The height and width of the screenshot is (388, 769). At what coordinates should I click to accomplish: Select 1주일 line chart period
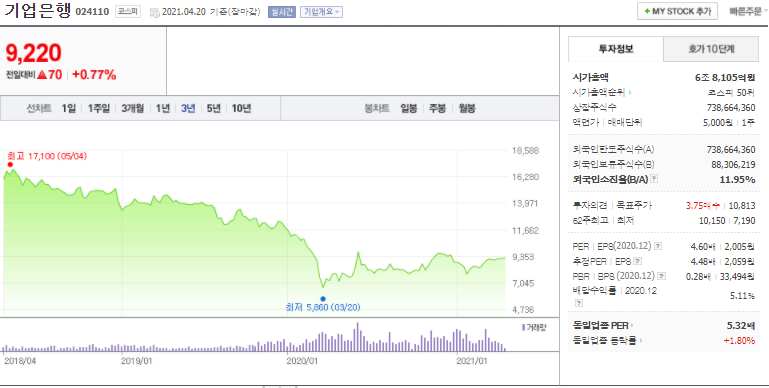99,108
